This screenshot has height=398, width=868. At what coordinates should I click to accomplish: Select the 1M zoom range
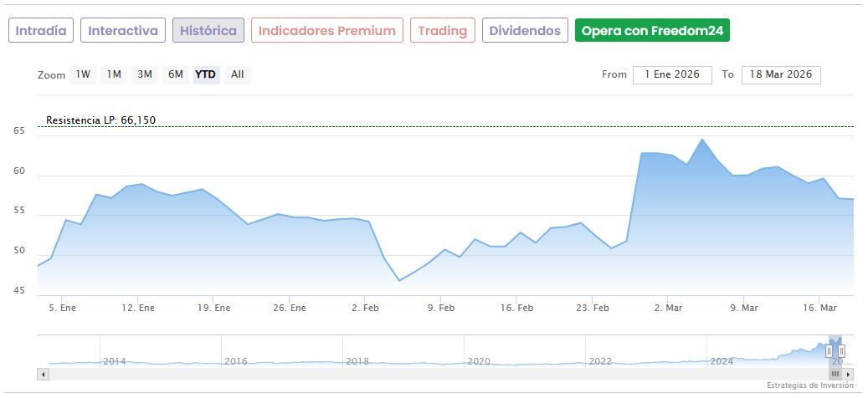(114, 74)
